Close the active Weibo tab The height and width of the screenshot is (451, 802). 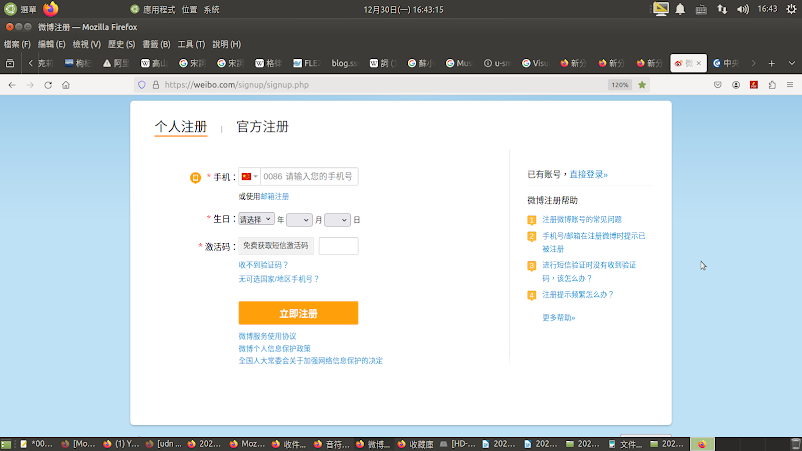coord(699,63)
